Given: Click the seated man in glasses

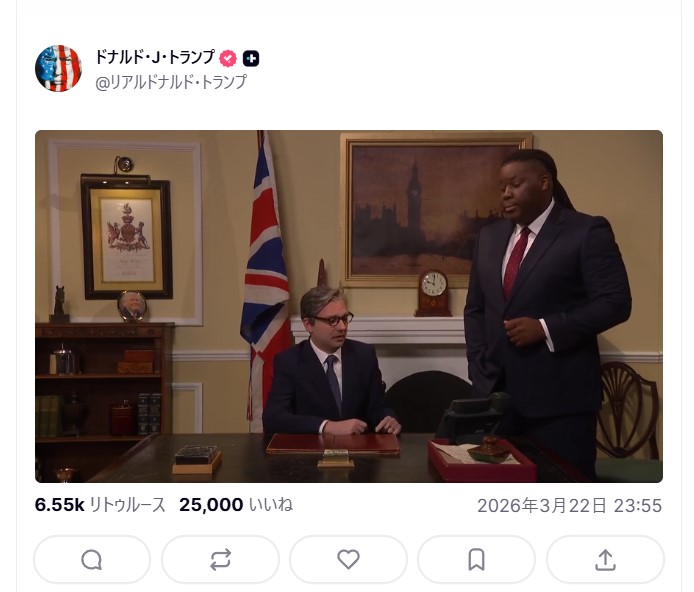Looking at the screenshot, I should click(x=331, y=363).
